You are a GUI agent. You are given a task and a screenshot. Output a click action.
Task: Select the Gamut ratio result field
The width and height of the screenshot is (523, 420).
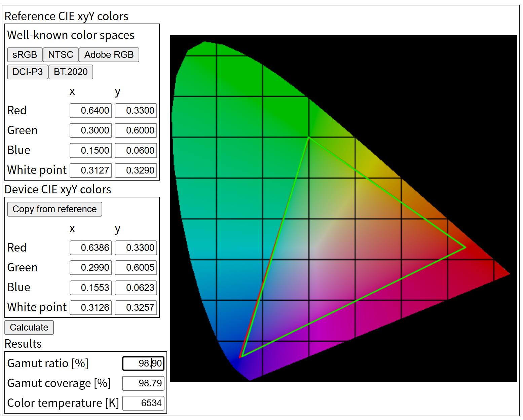(143, 363)
